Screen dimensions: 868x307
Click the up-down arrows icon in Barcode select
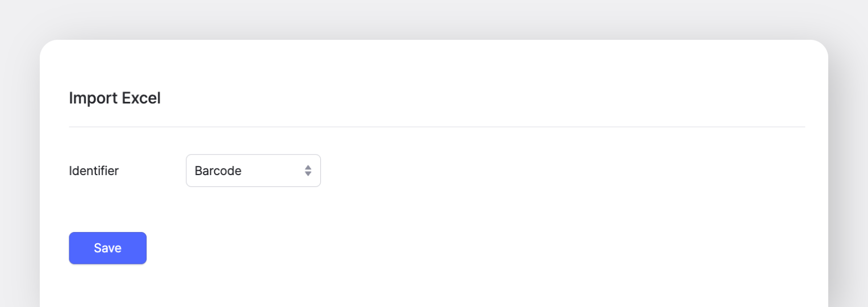308,171
